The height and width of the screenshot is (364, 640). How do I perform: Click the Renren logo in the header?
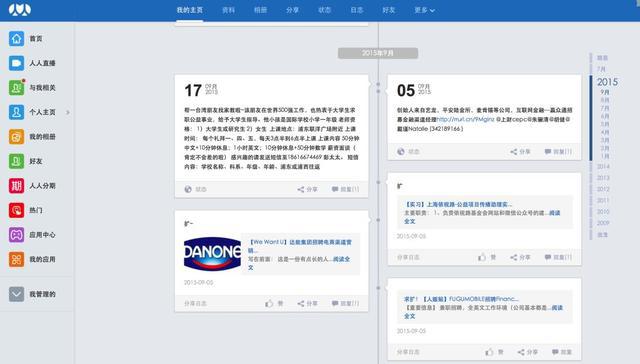point(20,10)
